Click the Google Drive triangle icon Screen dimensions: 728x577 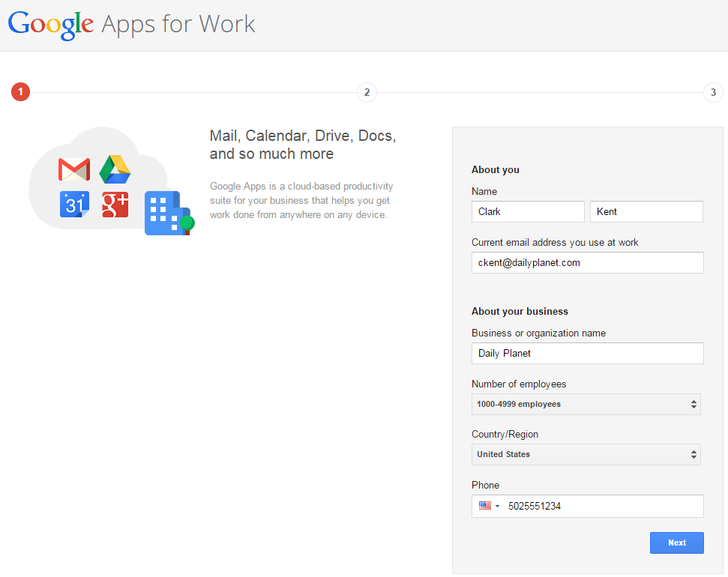coord(115,169)
